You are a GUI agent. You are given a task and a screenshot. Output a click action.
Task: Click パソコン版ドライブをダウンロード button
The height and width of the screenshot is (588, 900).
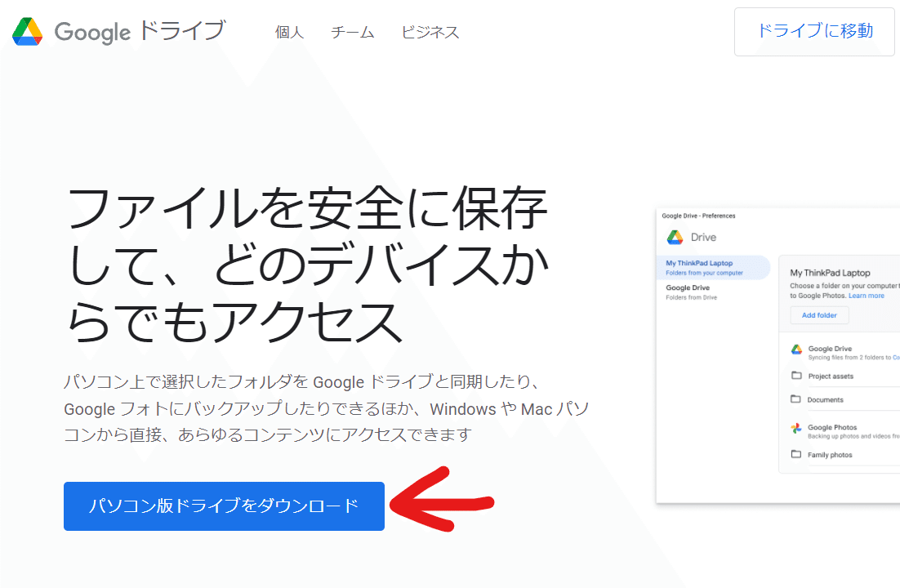(x=224, y=506)
